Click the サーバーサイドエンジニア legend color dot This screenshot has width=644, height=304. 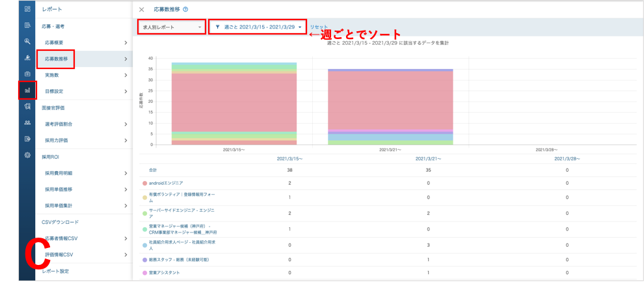[x=144, y=214]
